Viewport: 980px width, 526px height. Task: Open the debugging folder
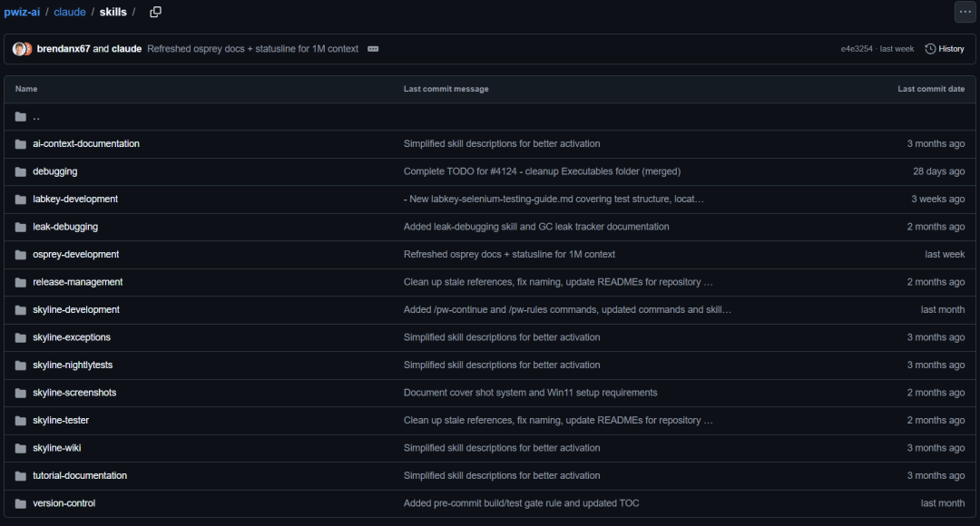point(55,171)
